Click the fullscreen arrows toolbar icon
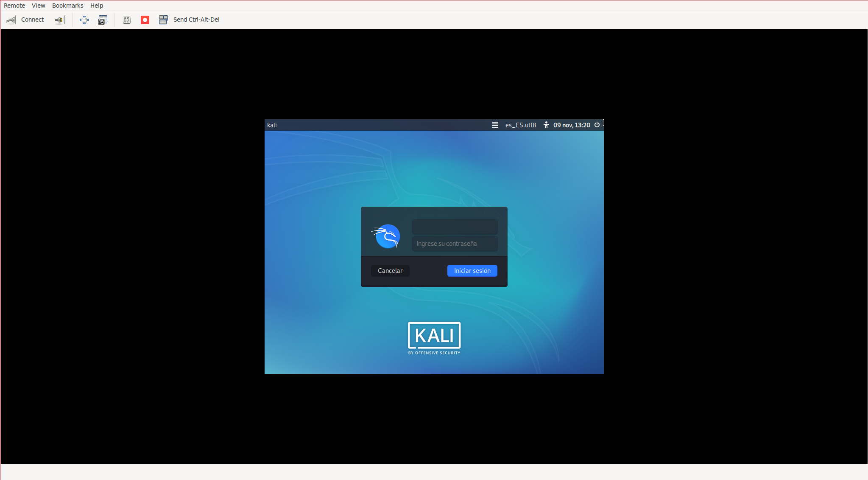This screenshot has width=868, height=480. [x=84, y=20]
